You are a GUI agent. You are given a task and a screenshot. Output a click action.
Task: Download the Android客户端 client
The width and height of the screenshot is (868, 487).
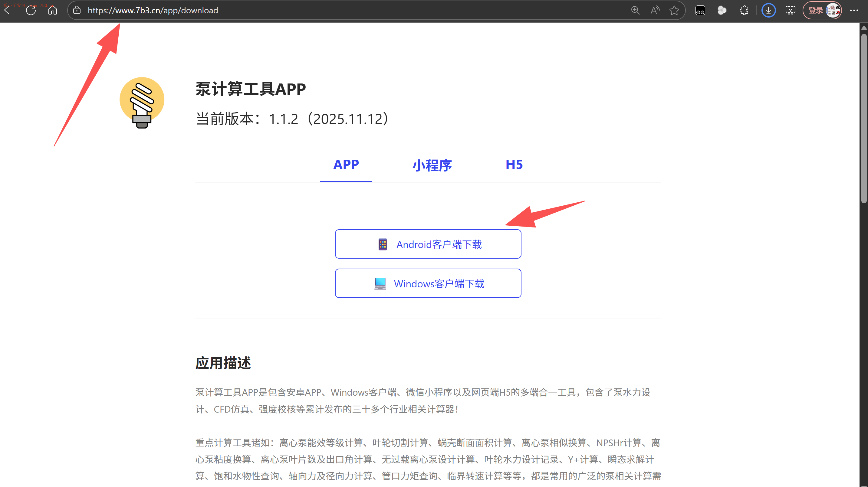tap(428, 244)
